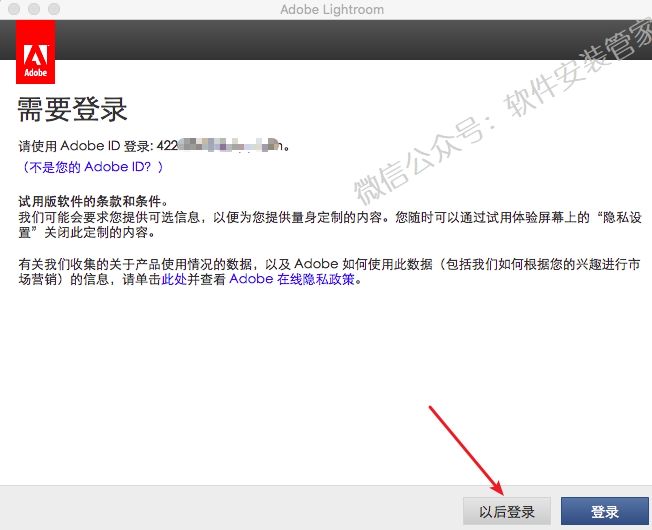Click the red Adobe logo icon
652x530 pixels.
[35, 52]
